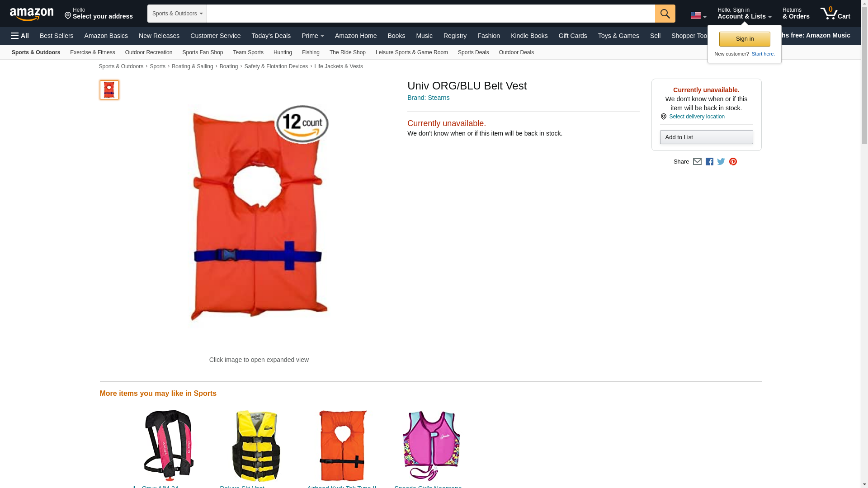The width and height of the screenshot is (868, 488).
Task: Share via the email envelope icon
Action: [x=697, y=162]
